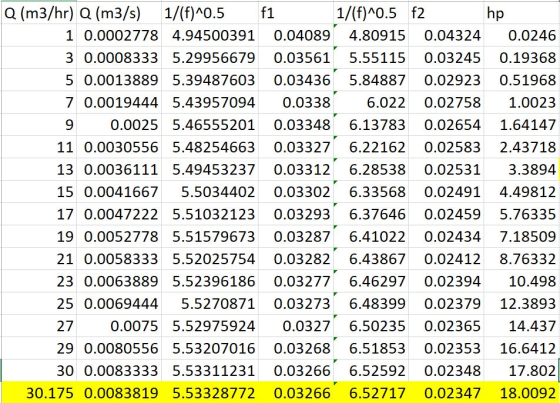Select the f1 cell 0.04089
560x403 pixels.
296,35
